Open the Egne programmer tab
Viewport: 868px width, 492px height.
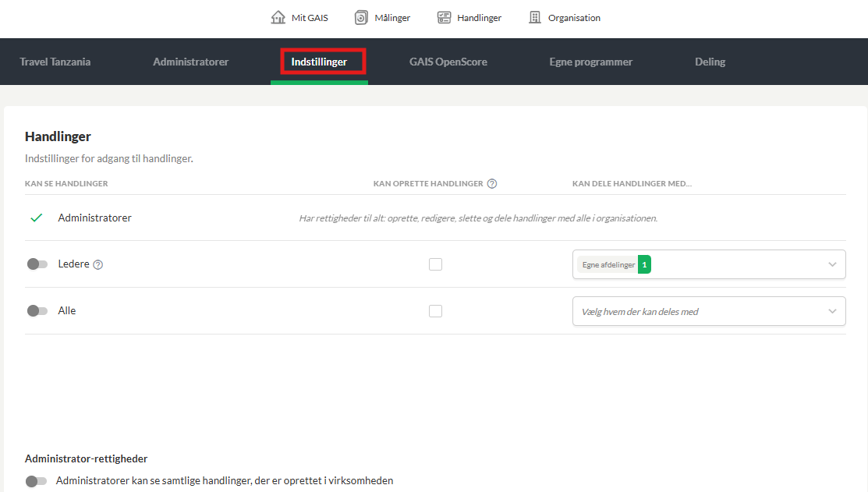[x=590, y=62]
